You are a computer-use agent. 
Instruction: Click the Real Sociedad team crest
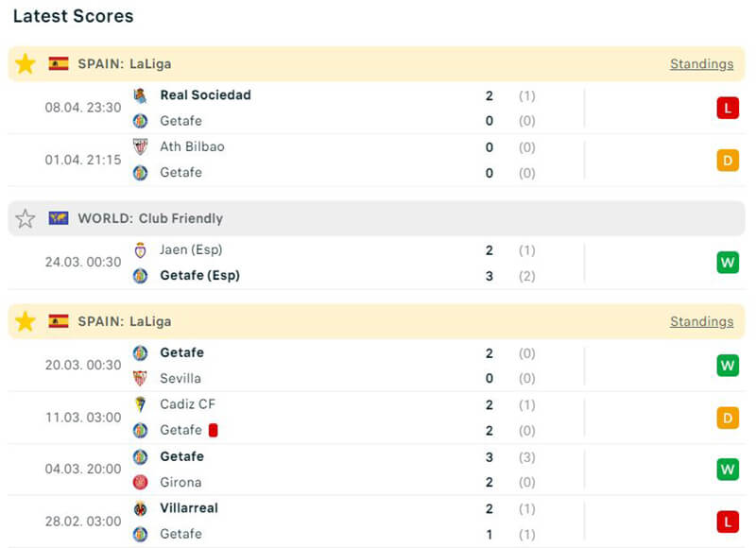140,95
